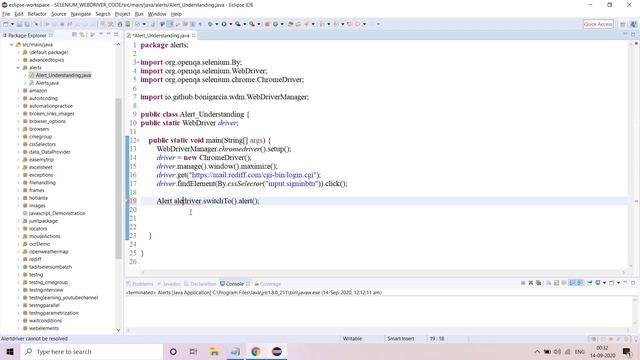Open the Run menu

(139, 14)
